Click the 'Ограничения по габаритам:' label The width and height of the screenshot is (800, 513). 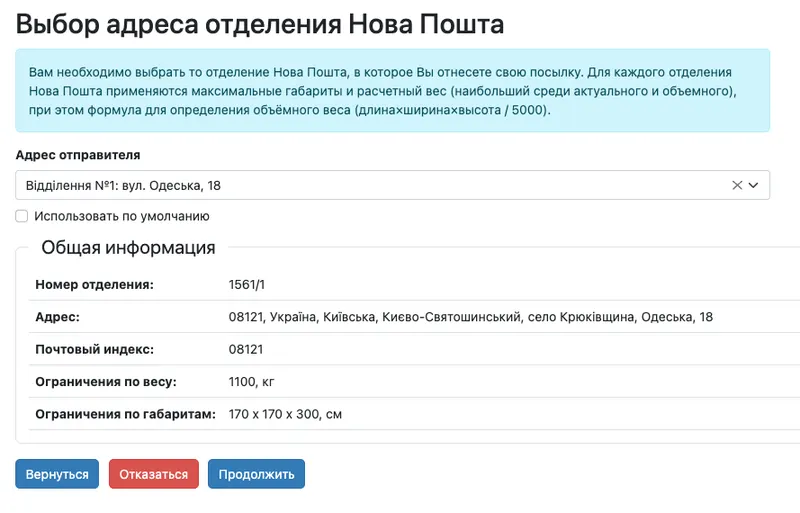(x=126, y=414)
